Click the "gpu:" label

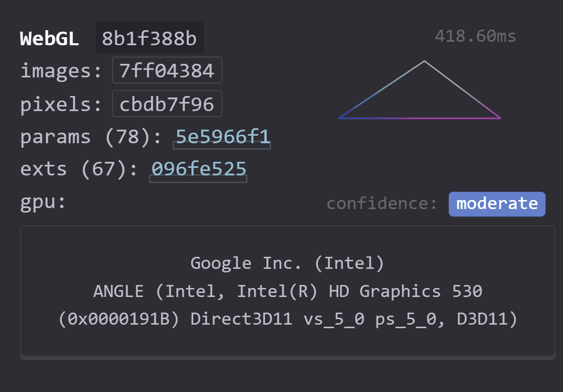[x=43, y=202]
